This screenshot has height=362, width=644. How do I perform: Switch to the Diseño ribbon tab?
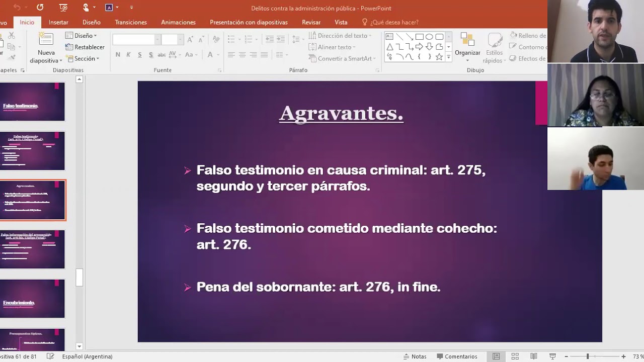point(92,22)
